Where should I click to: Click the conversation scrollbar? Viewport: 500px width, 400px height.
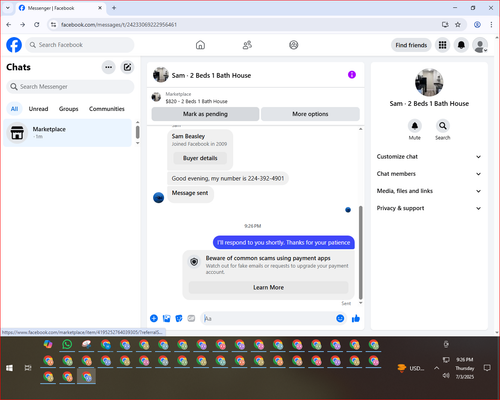coord(360,252)
